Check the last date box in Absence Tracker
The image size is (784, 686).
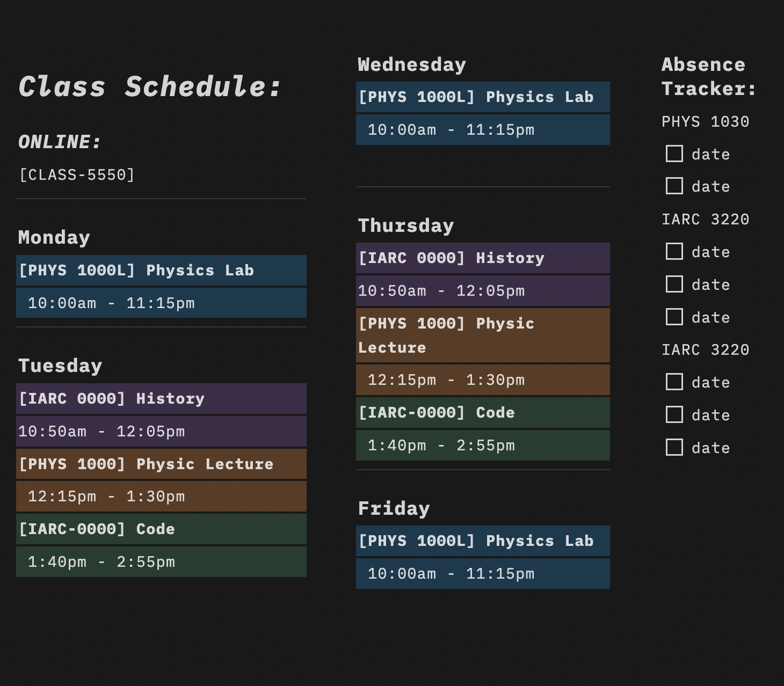point(674,447)
